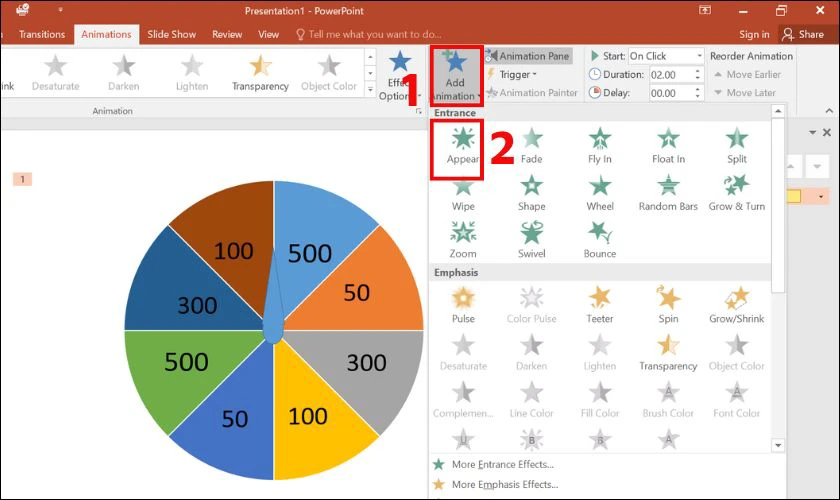This screenshot has width=840, height=500.
Task: Apply the Swivel entrance animation
Action: click(531, 239)
